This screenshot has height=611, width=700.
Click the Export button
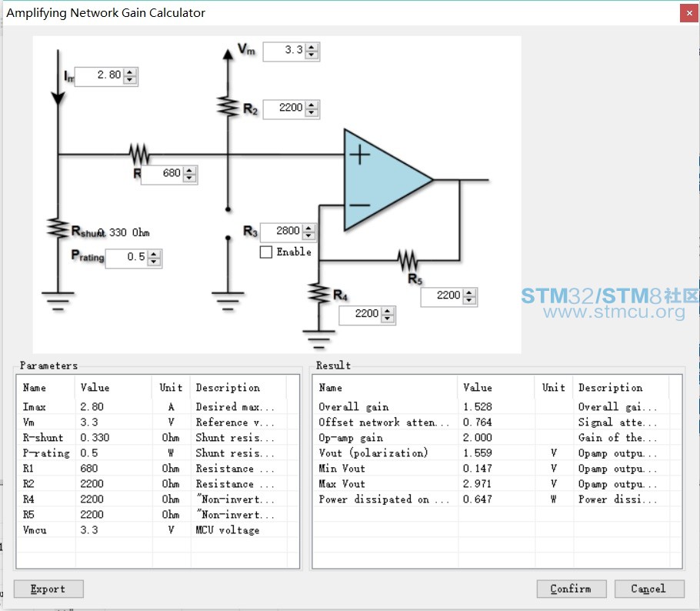pos(48,589)
